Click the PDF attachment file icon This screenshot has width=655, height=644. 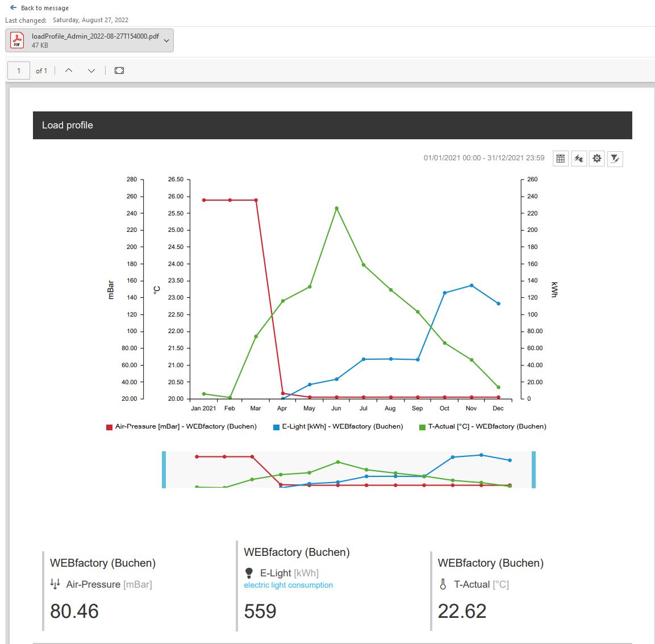click(x=17, y=40)
